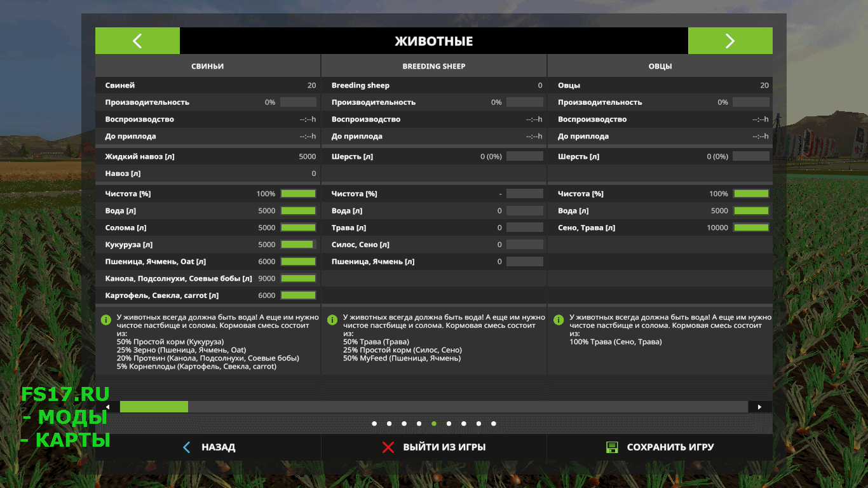Click the ЖИВОТНЫЕ page title
The width and height of the screenshot is (868, 488).
click(434, 41)
